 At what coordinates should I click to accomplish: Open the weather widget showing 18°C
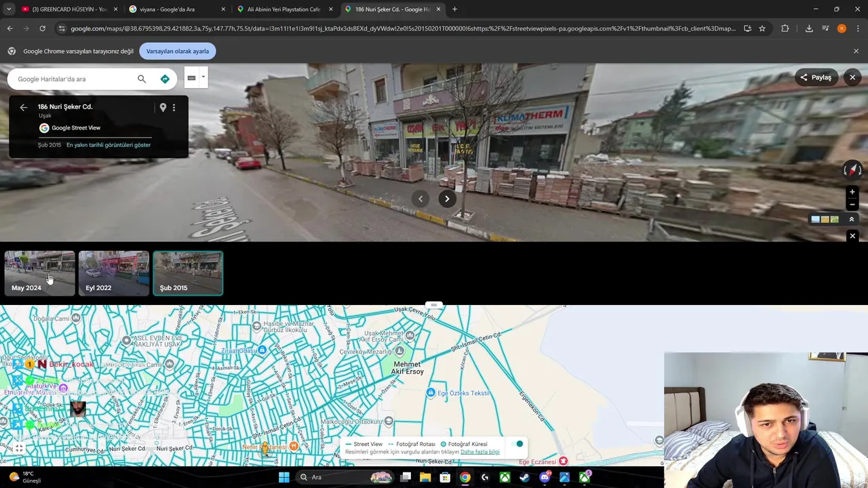point(24,477)
